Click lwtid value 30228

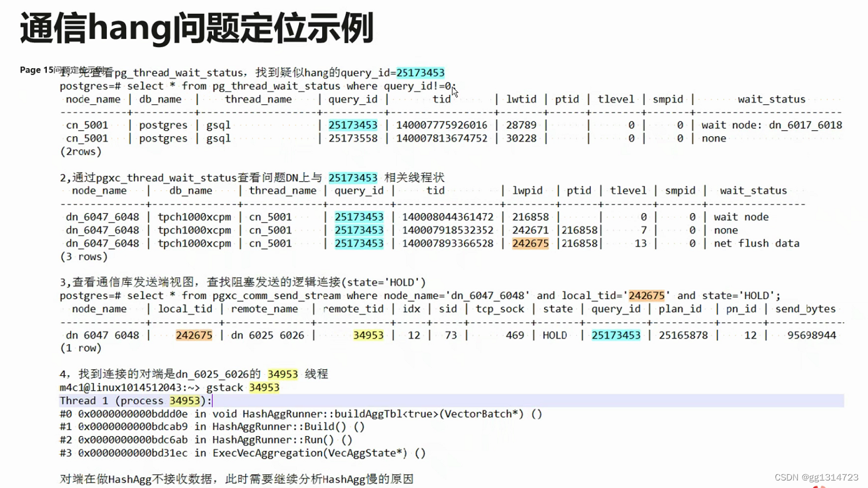pyautogui.click(x=521, y=138)
